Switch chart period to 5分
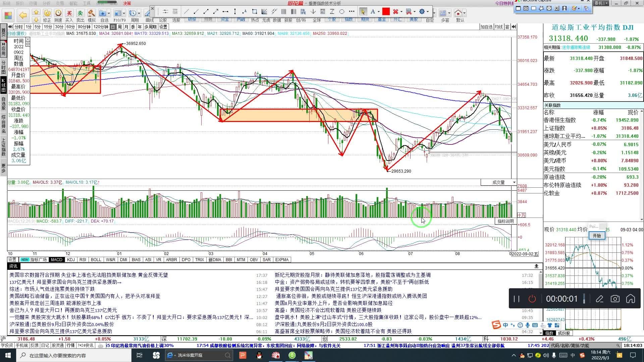Viewport: 644px width, 362px height. 37,27
